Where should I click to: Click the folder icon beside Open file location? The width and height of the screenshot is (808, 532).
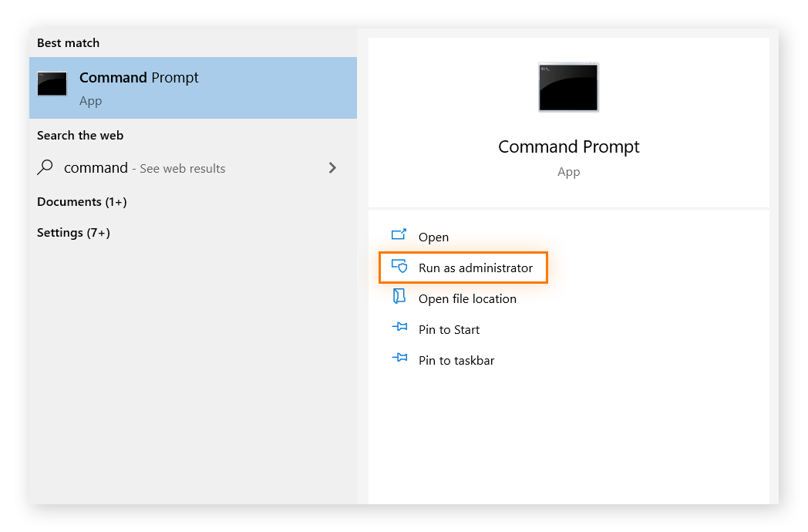[x=399, y=298]
